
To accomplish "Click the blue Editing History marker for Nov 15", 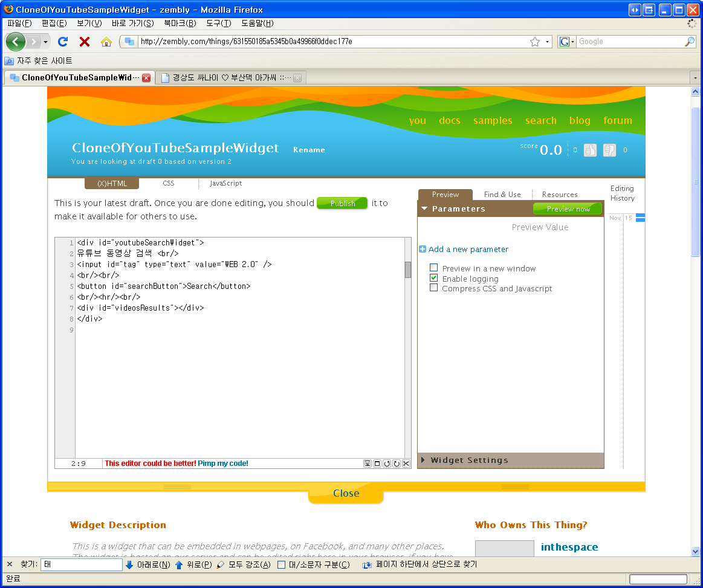I will click(x=640, y=218).
